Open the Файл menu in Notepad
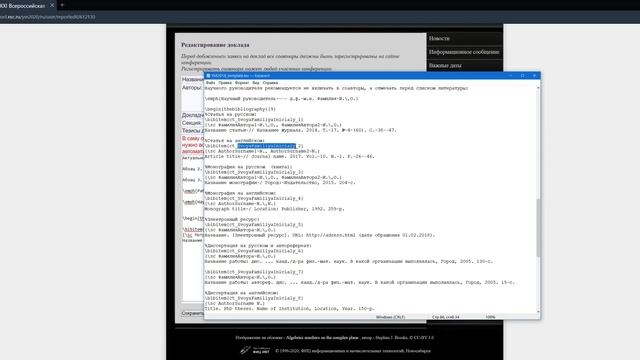Viewport: 640px width, 360px height. 210,82
